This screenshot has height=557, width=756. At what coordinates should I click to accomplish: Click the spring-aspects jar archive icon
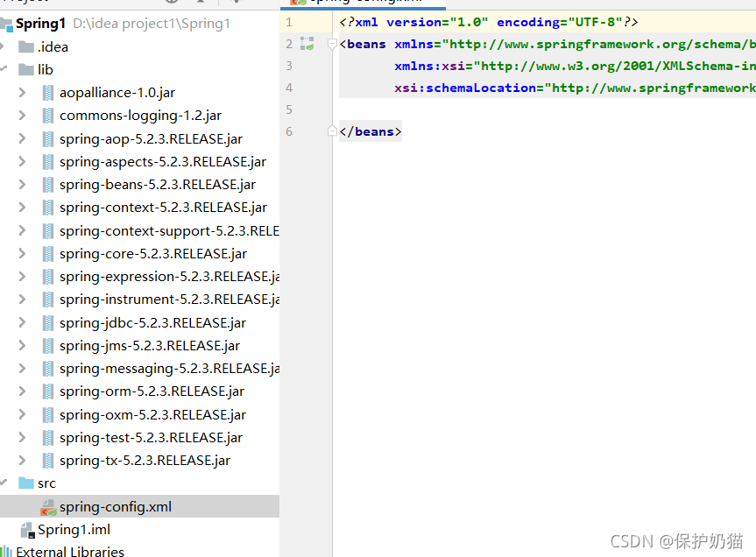pos(47,161)
